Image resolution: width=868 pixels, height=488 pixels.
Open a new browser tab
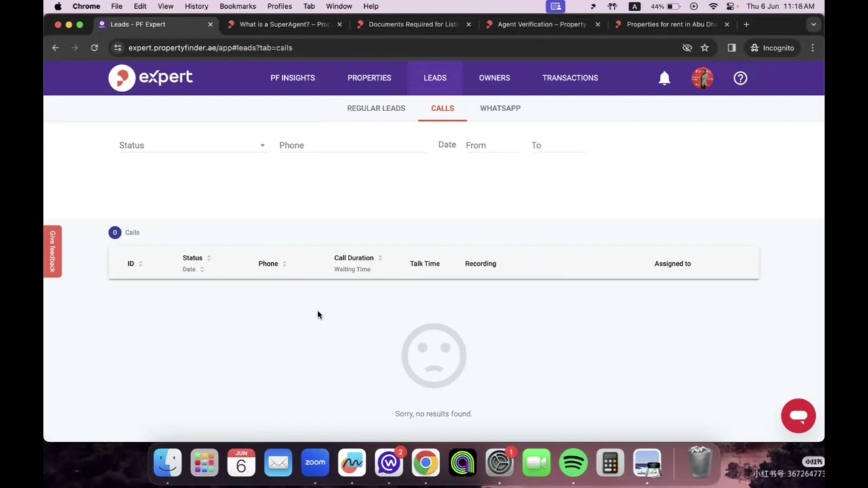pyautogui.click(x=746, y=24)
